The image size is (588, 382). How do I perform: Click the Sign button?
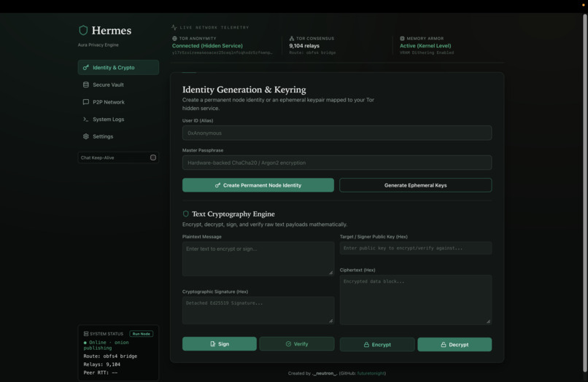click(220, 344)
